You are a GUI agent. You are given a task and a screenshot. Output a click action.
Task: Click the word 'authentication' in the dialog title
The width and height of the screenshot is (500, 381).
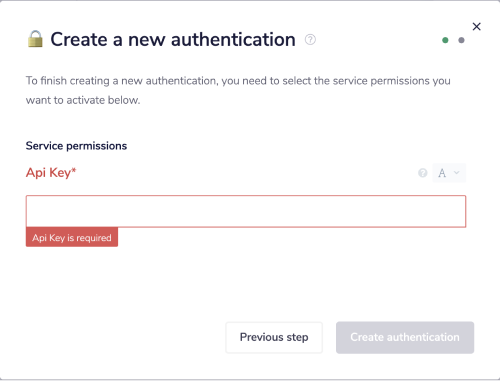[x=233, y=40]
